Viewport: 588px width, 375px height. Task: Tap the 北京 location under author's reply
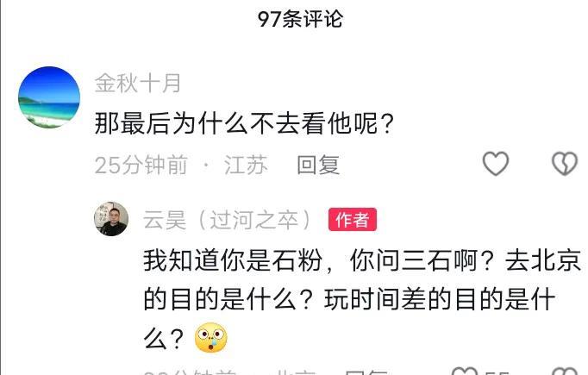[297, 372]
